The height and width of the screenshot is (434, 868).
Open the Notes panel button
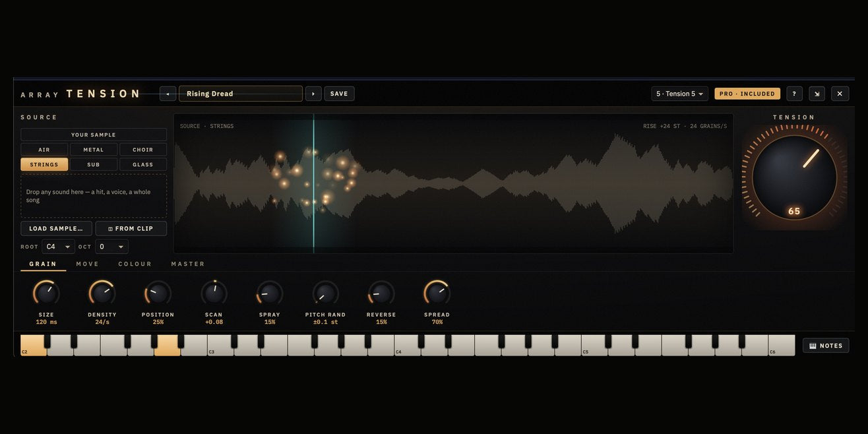(x=826, y=346)
